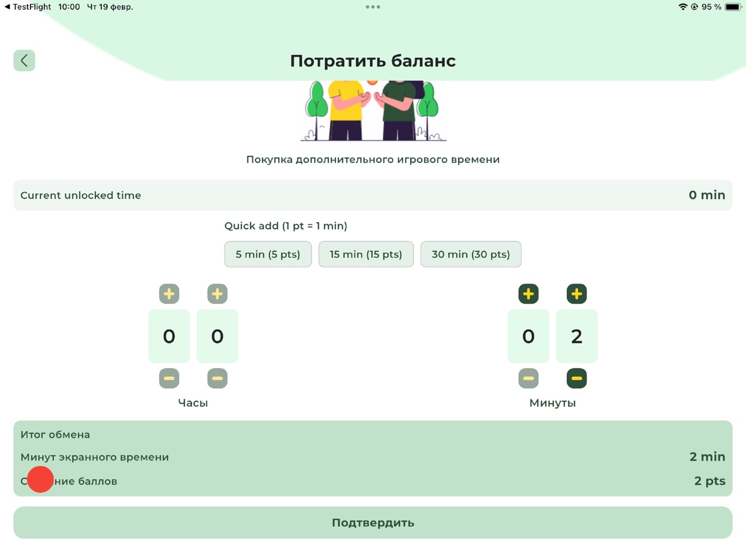Viewport: 746px width, 560px height.
Task: Tap the Итог обмена heading
Action: click(x=55, y=434)
